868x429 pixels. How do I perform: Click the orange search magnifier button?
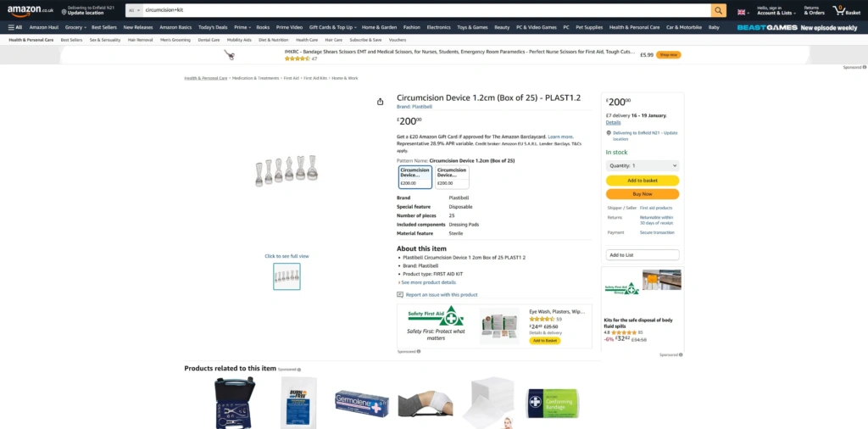(719, 10)
